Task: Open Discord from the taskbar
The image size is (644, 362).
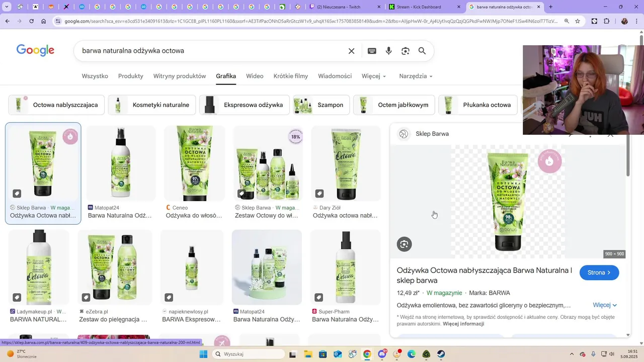Action: point(382,354)
